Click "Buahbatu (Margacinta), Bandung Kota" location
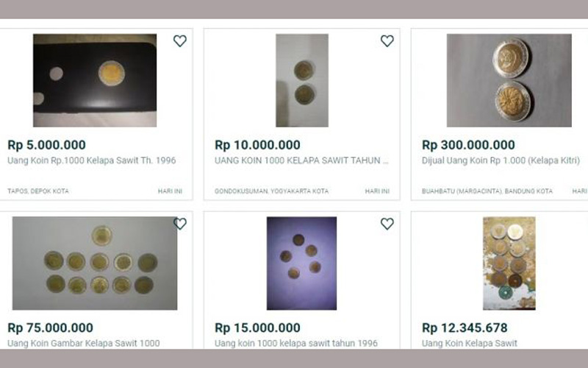 click(x=487, y=191)
